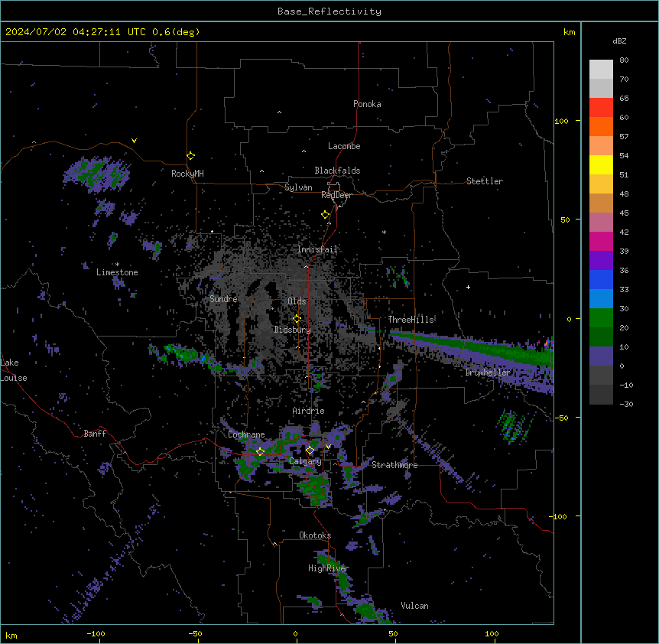This screenshot has height=644, width=659.
Task: Click the Drumheller label
Action: coord(488,372)
